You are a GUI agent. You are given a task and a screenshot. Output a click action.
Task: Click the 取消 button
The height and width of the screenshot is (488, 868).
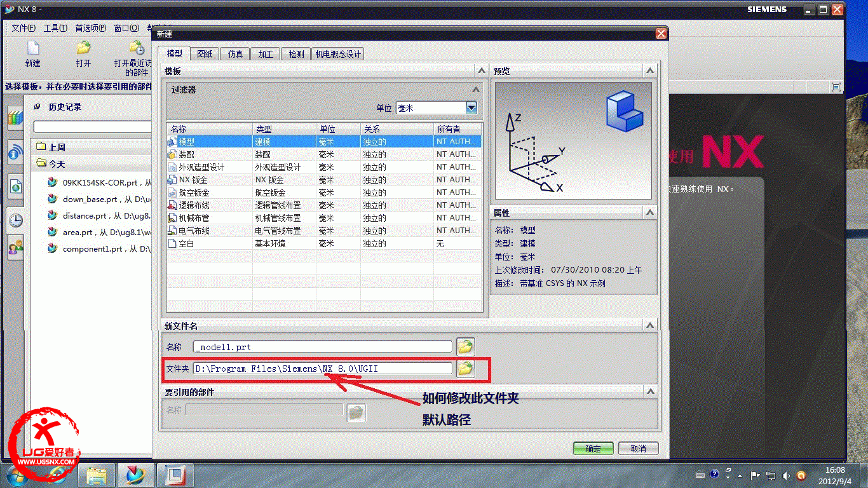639,449
